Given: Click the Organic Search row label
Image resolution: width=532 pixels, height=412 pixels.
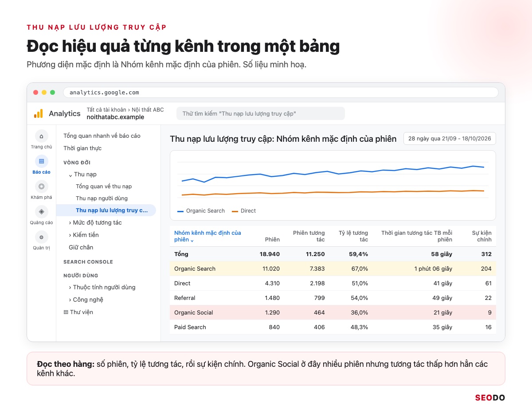Looking at the screenshot, I should [195, 268].
